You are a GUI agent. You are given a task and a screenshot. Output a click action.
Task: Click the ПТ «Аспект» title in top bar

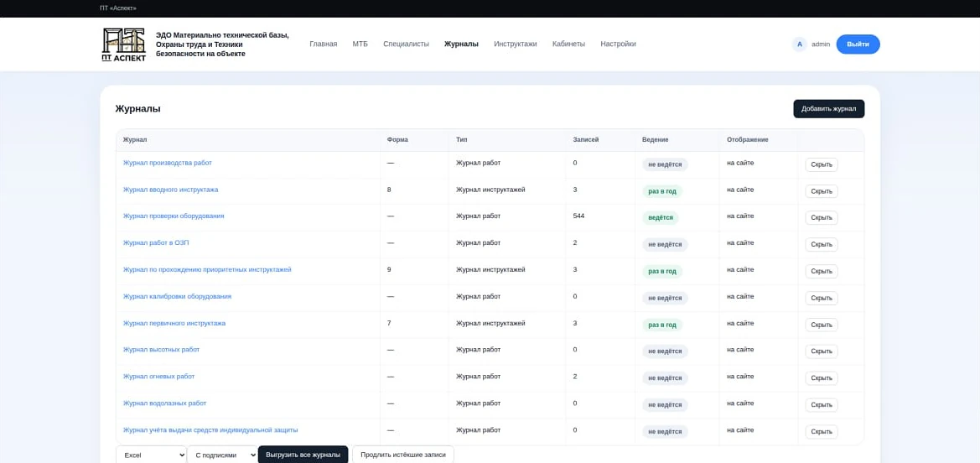pos(118,8)
